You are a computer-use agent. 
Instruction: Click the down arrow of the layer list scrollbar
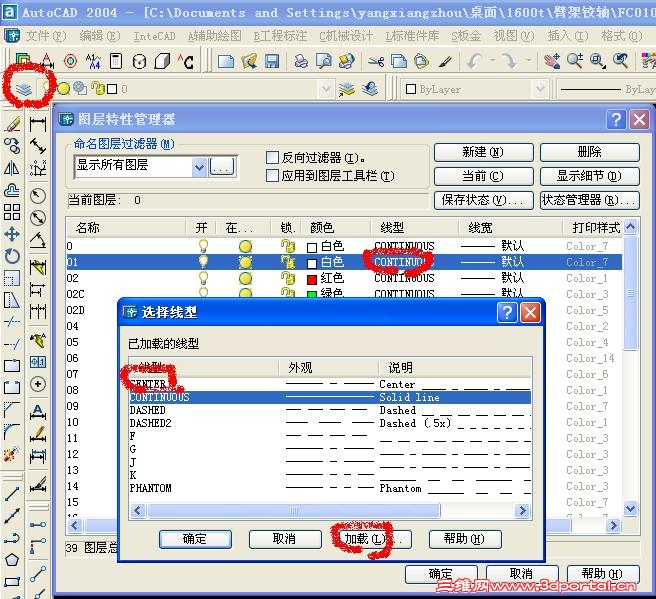pos(630,508)
